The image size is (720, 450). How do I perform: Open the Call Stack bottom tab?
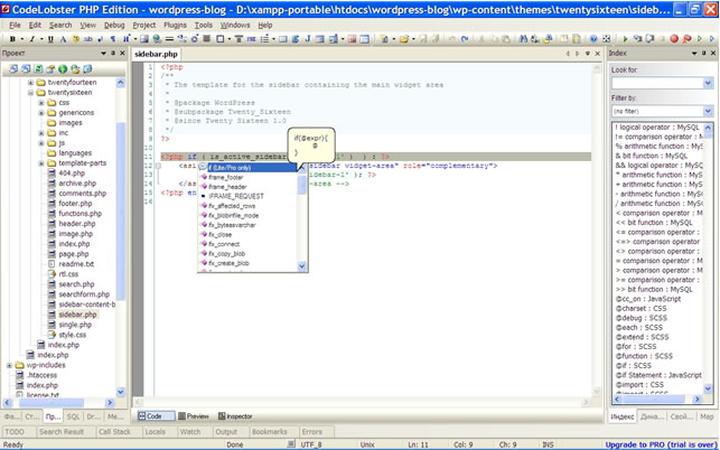tap(114, 432)
